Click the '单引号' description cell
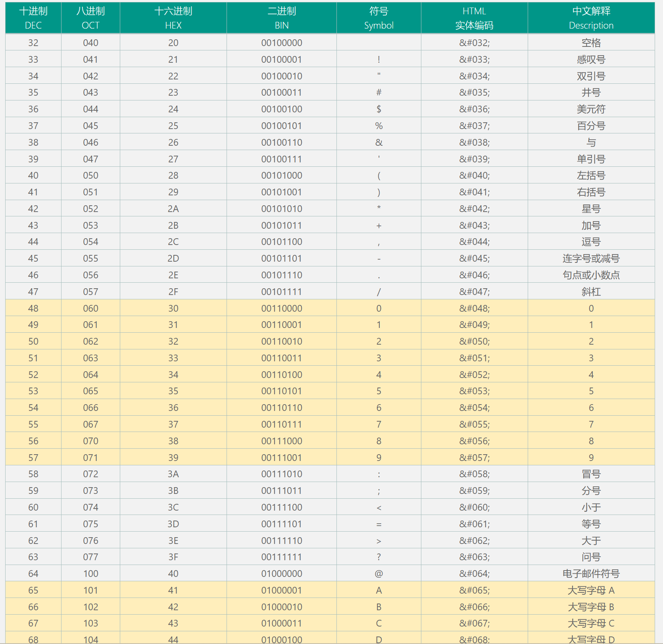 coord(591,159)
